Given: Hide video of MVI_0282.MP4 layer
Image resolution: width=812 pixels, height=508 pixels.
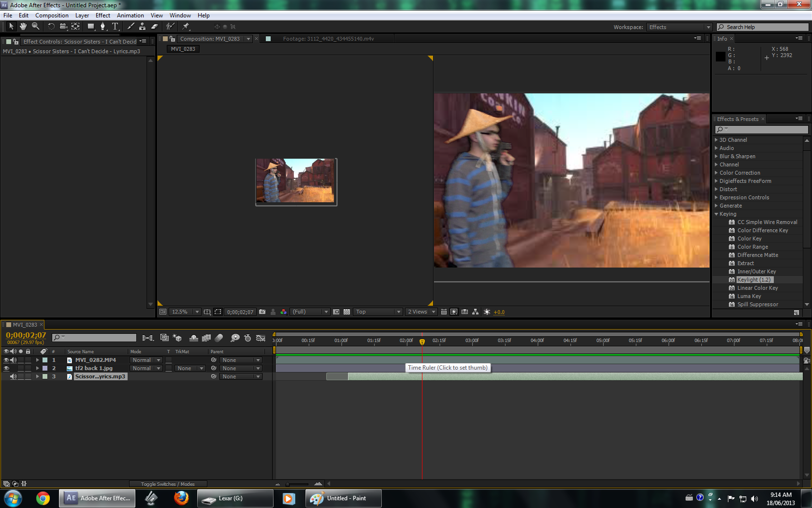Looking at the screenshot, I should click(x=6, y=360).
